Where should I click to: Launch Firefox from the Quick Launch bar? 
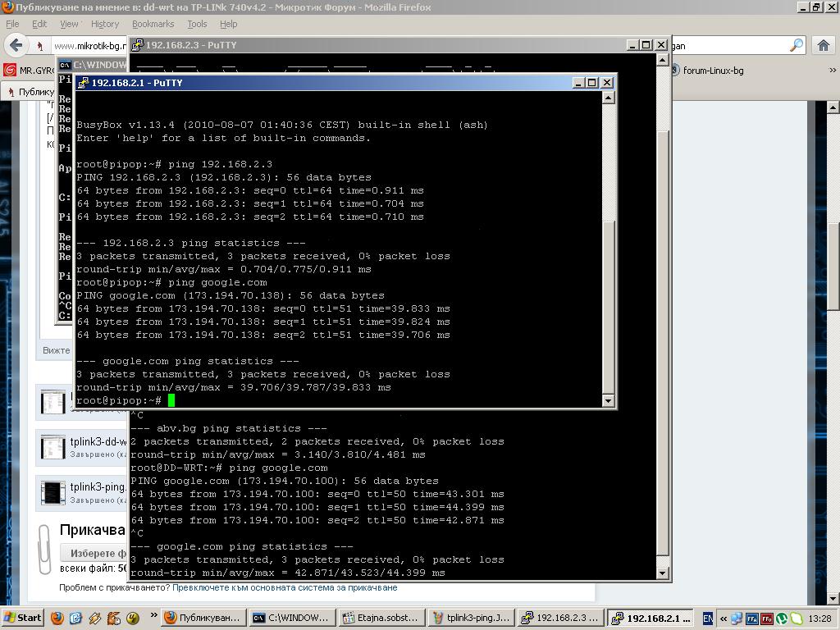(57, 618)
